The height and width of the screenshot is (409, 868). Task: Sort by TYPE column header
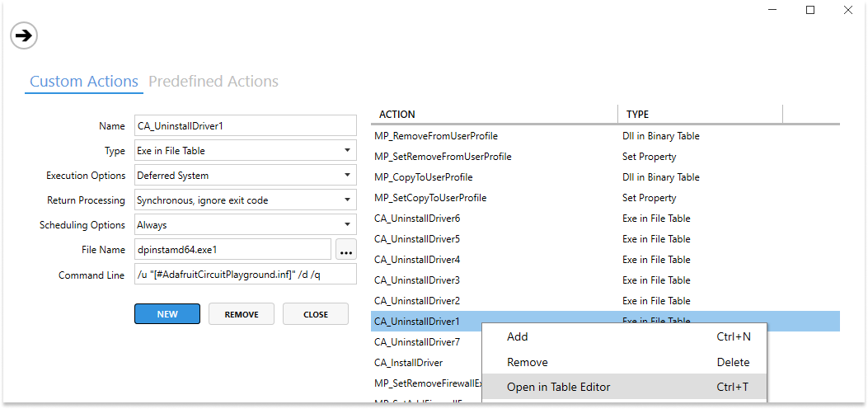click(701, 115)
